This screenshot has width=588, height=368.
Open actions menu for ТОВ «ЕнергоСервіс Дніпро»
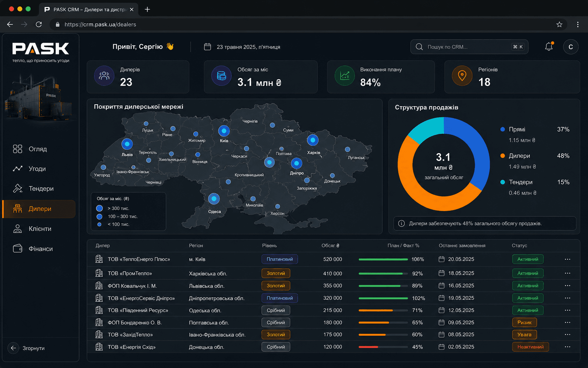point(567,298)
